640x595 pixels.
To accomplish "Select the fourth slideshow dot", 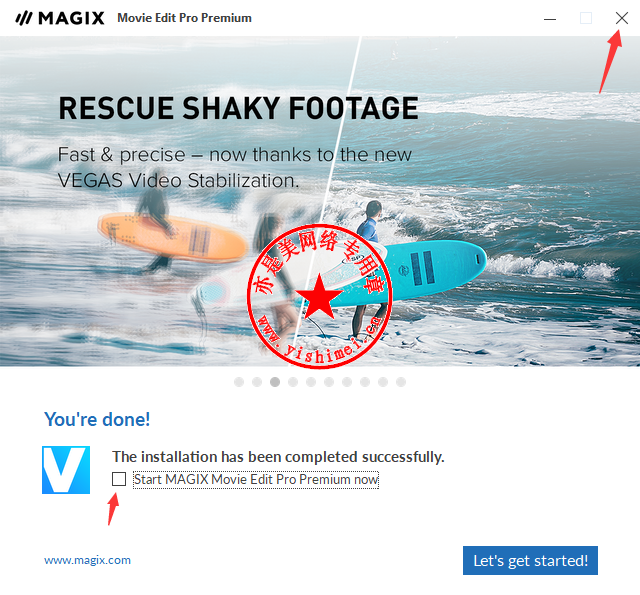I will (293, 382).
